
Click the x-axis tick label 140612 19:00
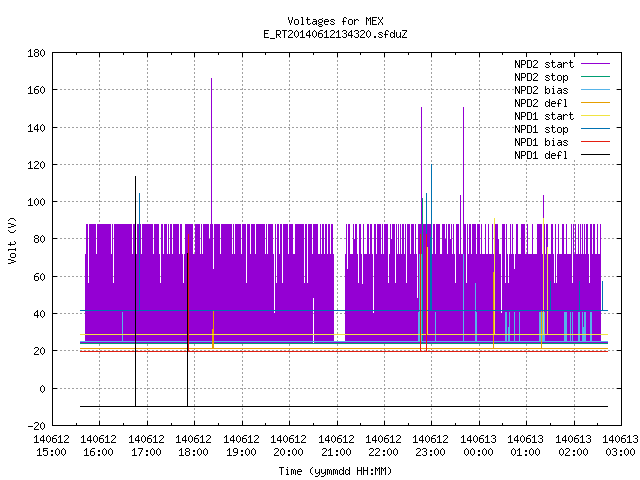point(242,446)
